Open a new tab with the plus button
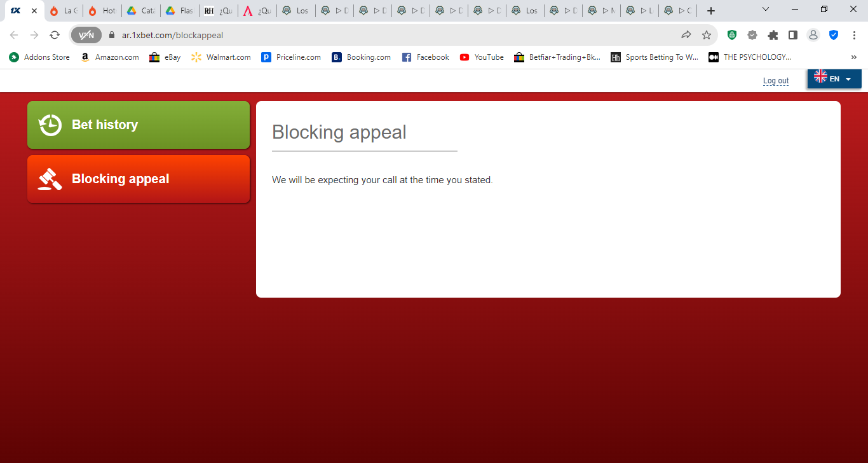The height and width of the screenshot is (463, 868). [711, 11]
